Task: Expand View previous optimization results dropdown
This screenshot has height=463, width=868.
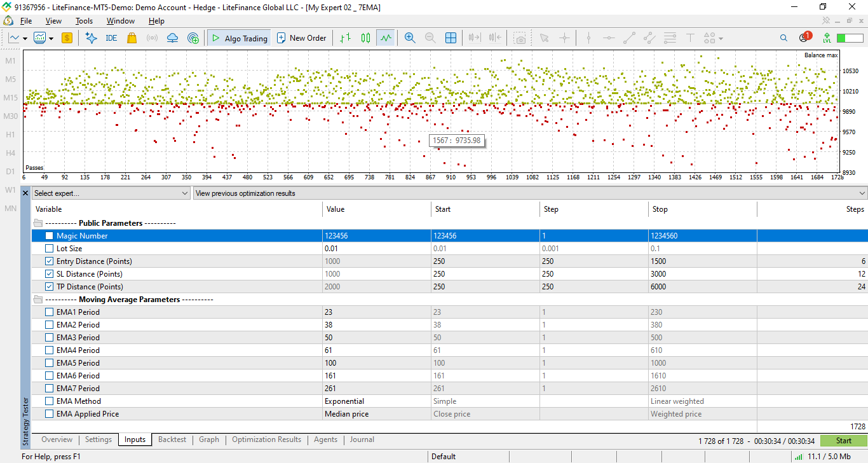Action: tap(531, 193)
